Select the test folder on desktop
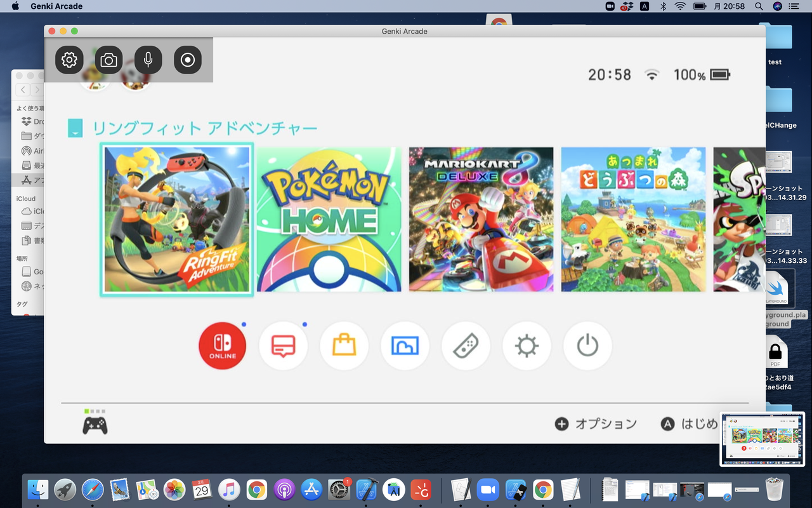 click(775, 44)
